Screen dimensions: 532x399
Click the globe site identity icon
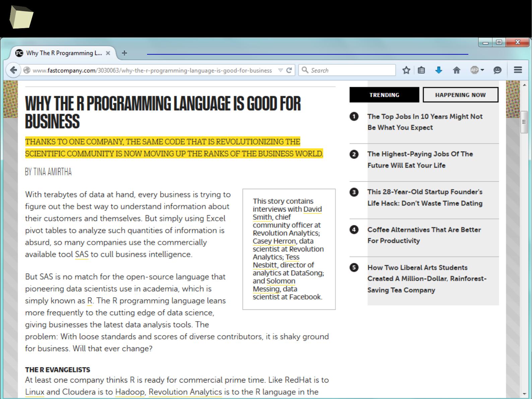pos(27,70)
